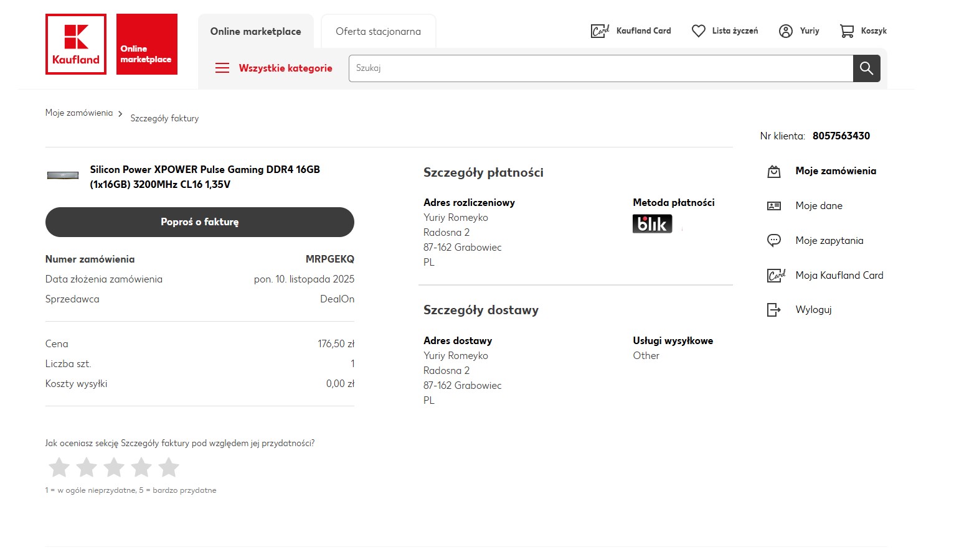Click the Moje zapytania chat bubble icon
Screen dimensions: 954x560
pos(773,241)
